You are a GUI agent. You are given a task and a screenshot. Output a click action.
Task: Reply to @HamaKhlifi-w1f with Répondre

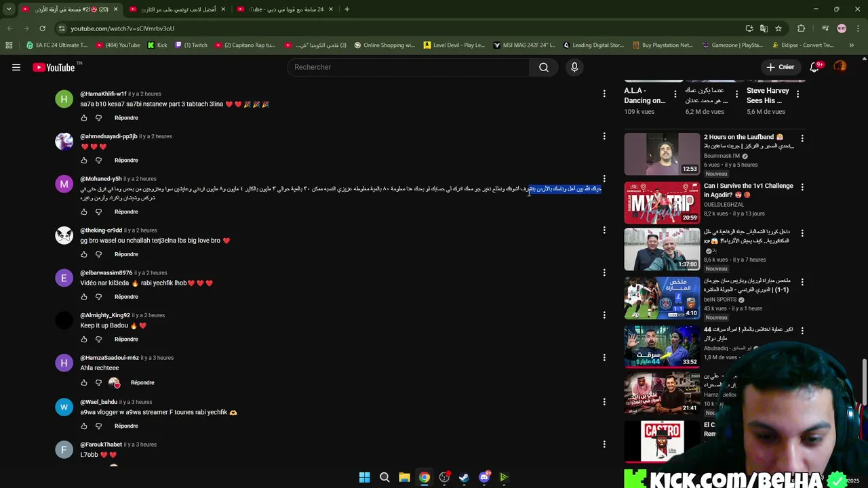tap(126, 118)
